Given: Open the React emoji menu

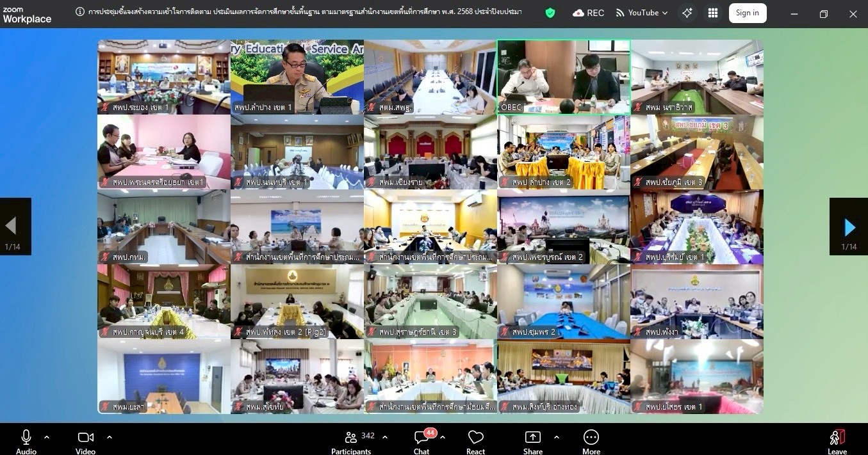Looking at the screenshot, I should pyautogui.click(x=475, y=440).
